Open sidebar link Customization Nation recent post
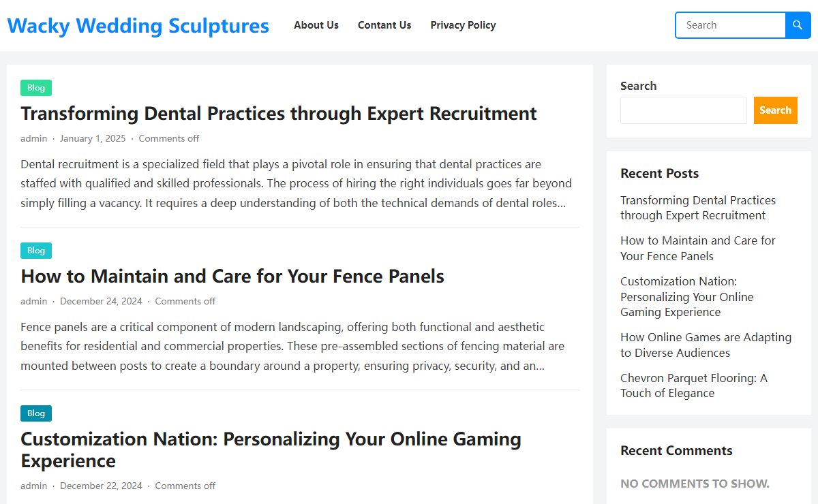Image resolution: width=818 pixels, height=504 pixels. point(687,297)
